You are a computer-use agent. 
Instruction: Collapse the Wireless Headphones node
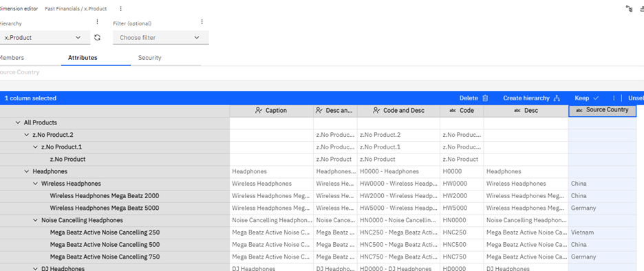[35, 184]
